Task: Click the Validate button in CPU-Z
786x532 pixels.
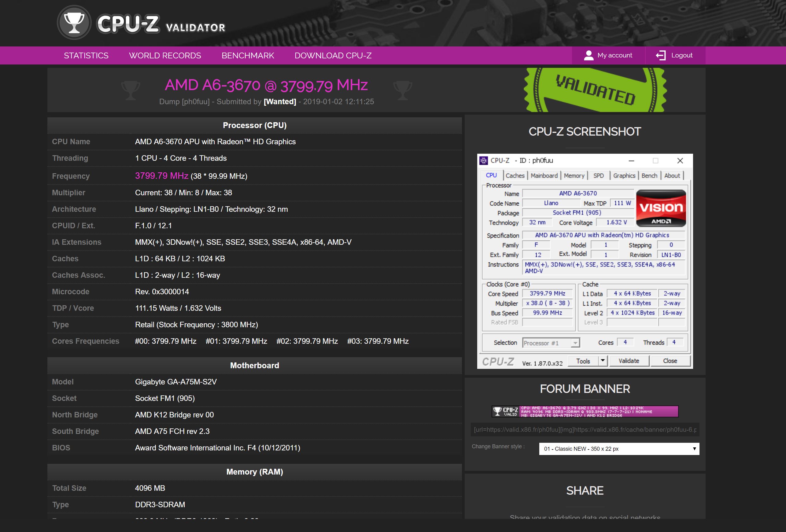Action: (x=629, y=361)
